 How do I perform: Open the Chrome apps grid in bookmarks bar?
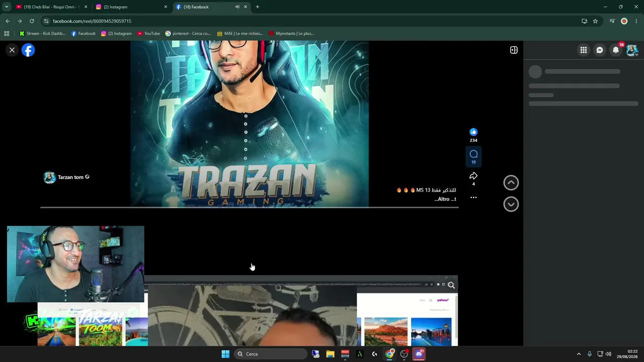coord(7,34)
